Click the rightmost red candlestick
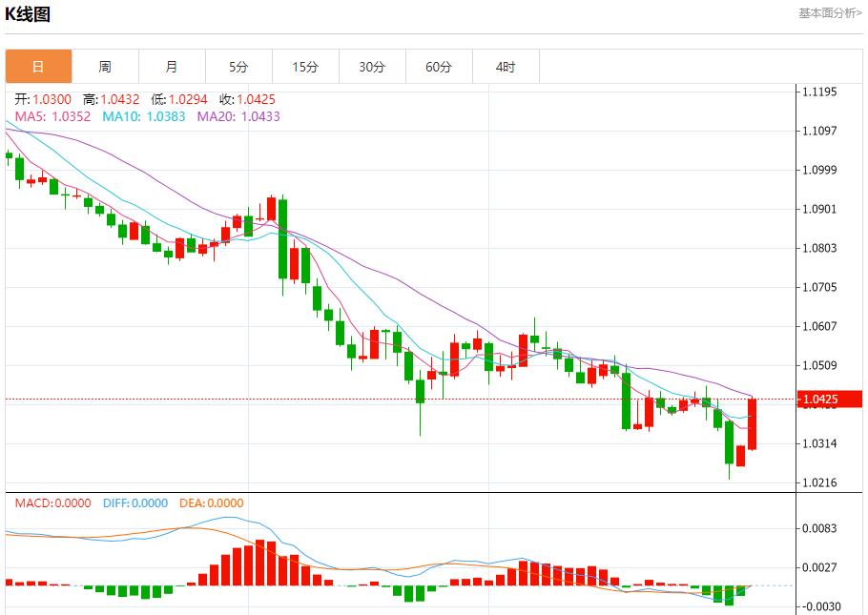The image size is (868, 615). click(x=753, y=424)
